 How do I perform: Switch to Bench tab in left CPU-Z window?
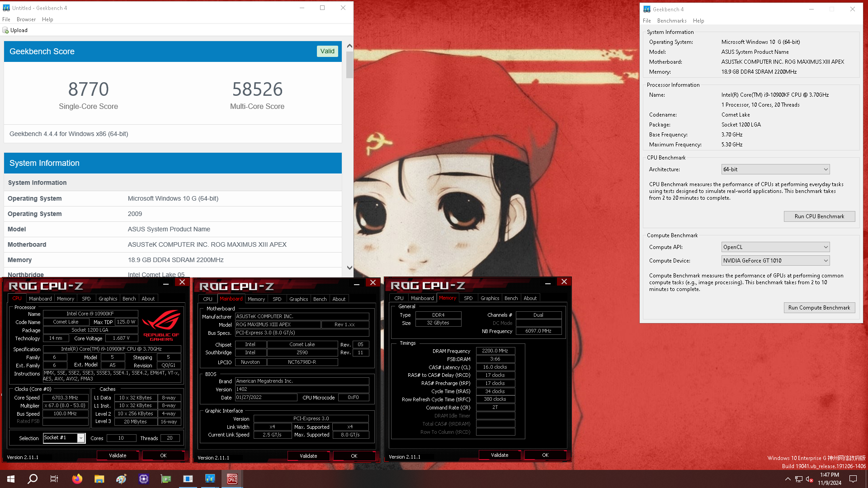point(129,299)
